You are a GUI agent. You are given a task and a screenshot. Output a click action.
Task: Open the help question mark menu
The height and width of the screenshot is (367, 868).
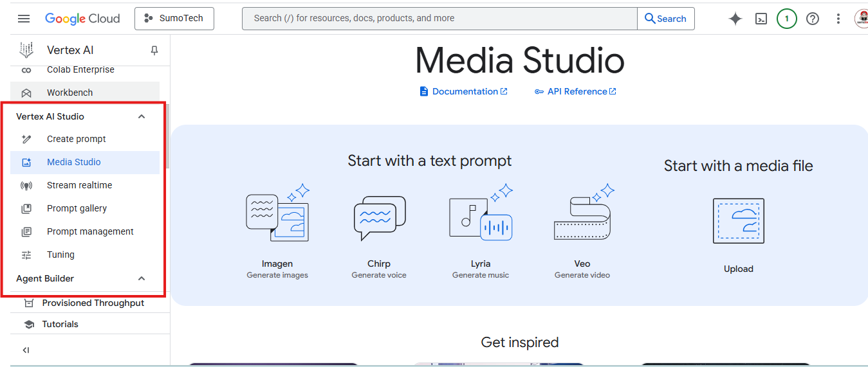[x=813, y=19]
